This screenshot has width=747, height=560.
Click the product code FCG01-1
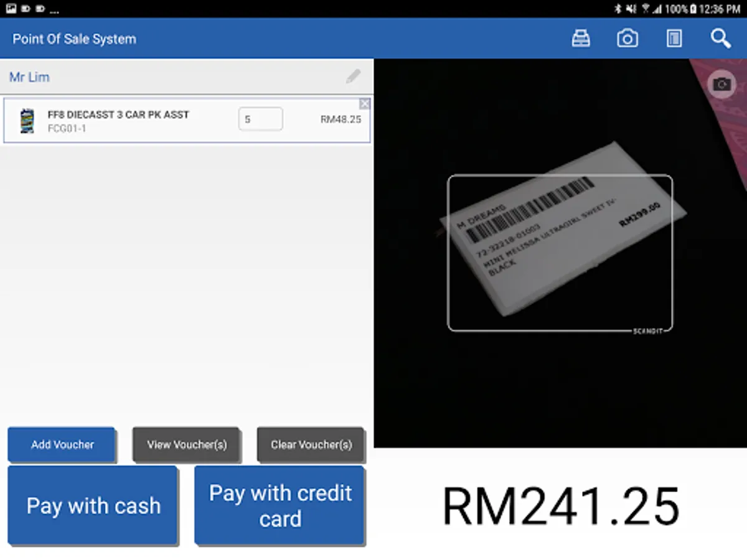click(67, 129)
